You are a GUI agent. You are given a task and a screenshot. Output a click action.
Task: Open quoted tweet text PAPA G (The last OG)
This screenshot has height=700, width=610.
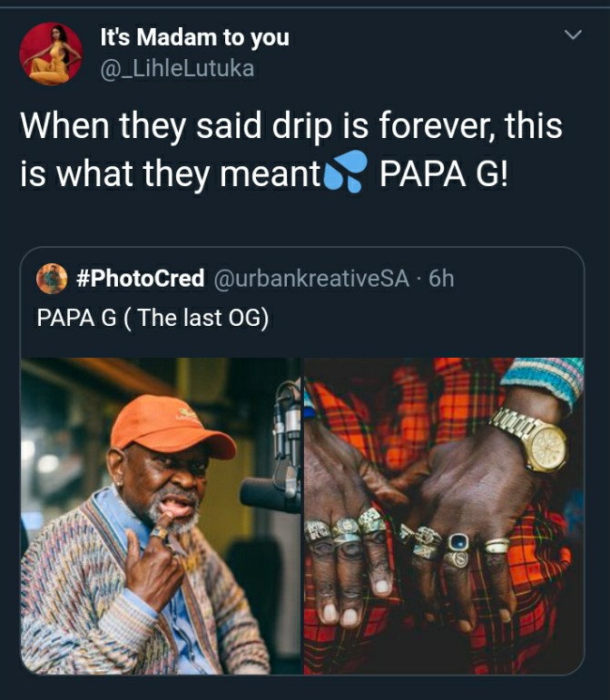152,319
